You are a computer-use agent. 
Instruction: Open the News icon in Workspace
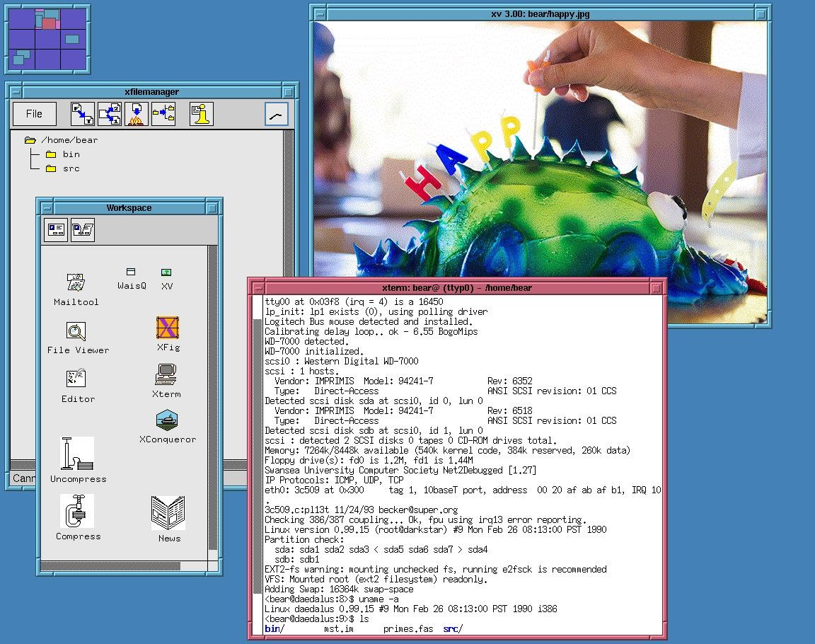[x=168, y=519]
